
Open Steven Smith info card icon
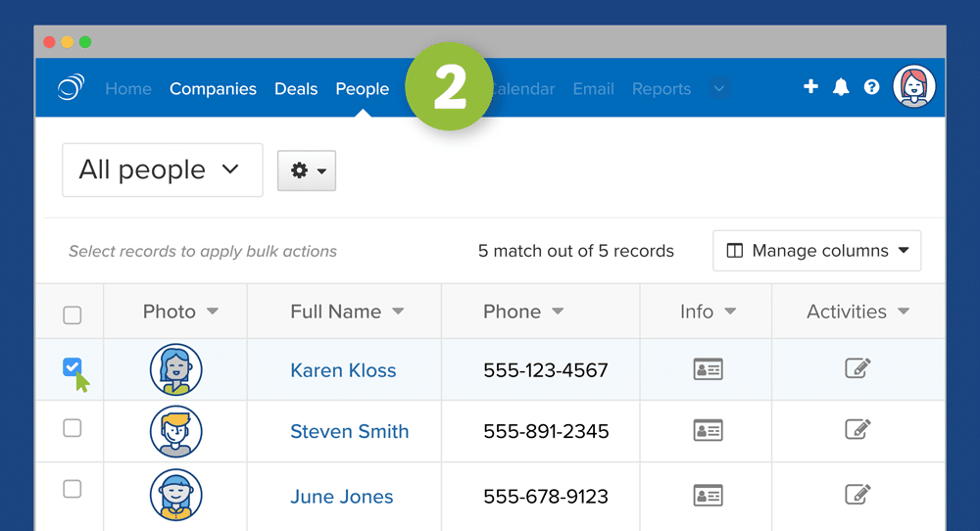(708, 430)
